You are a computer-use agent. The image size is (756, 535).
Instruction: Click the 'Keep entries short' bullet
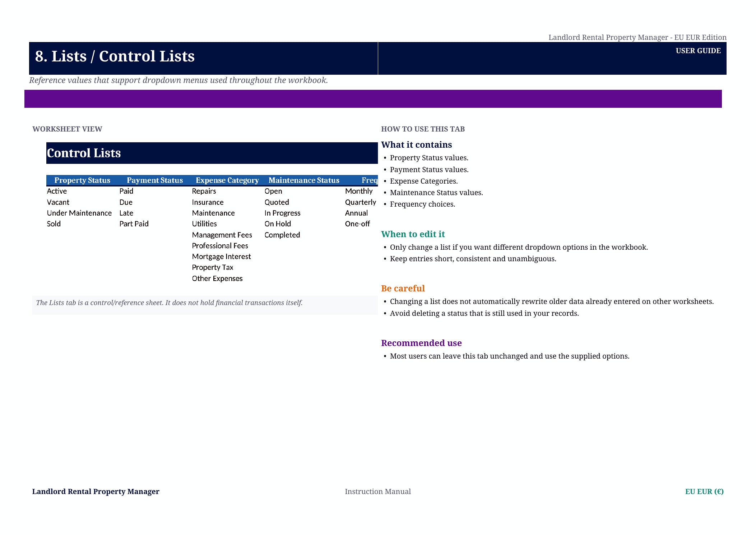pos(473,259)
